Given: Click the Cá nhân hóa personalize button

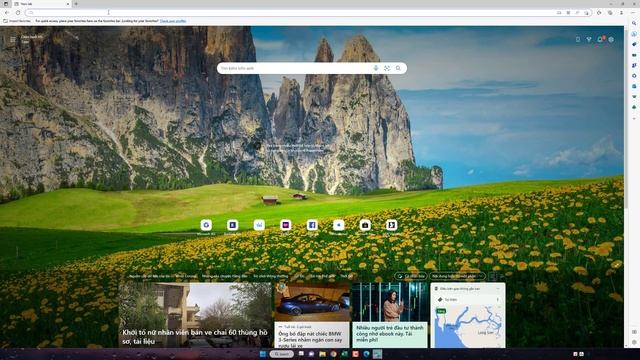Looking at the screenshot, I should click(x=411, y=276).
